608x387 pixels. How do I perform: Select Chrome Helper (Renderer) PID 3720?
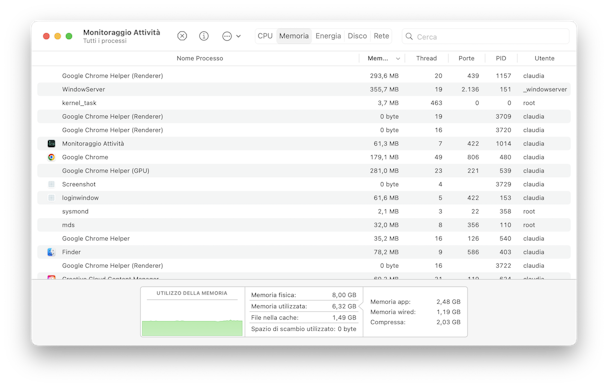(304, 130)
